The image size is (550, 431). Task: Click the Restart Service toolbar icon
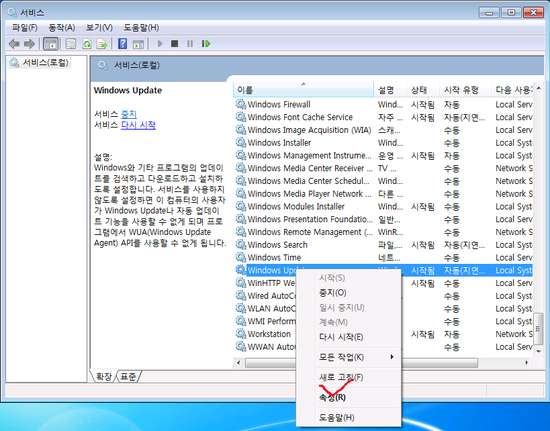(x=206, y=44)
